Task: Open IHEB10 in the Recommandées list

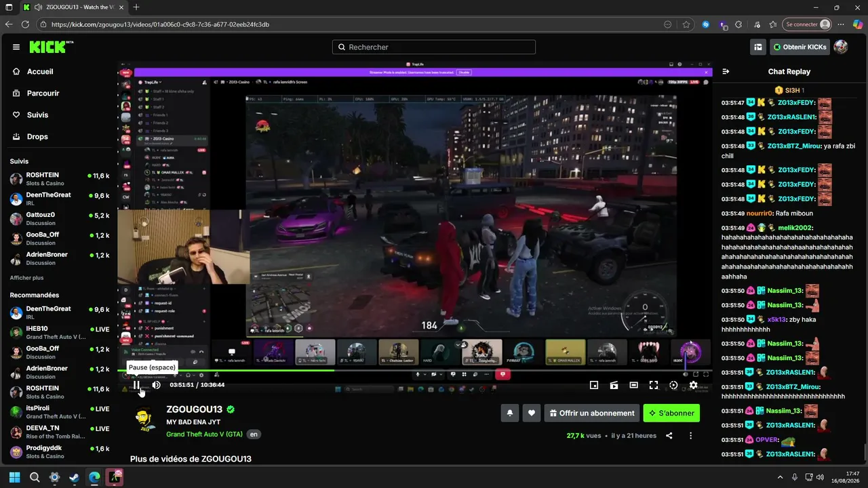Action: pos(60,332)
